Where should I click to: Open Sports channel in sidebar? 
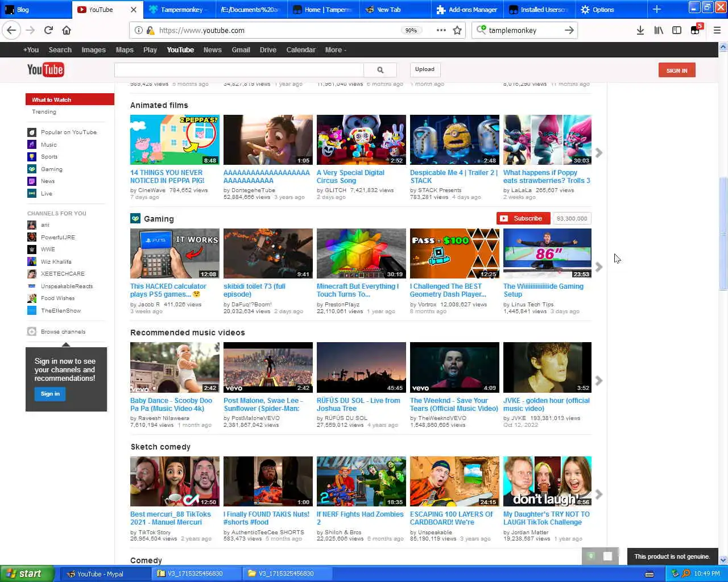tap(49, 157)
